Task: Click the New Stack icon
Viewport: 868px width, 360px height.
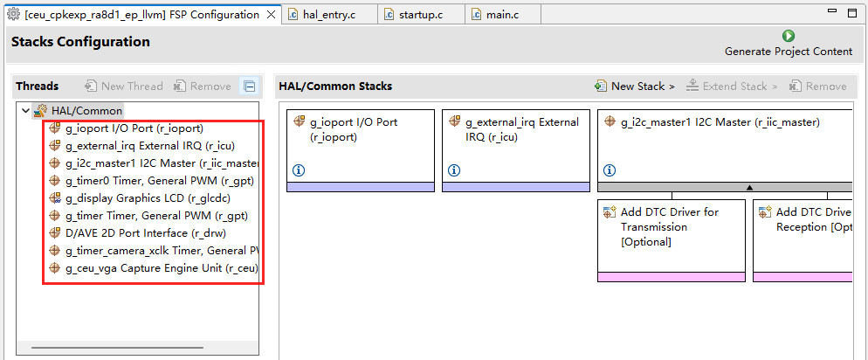Action: tap(601, 86)
